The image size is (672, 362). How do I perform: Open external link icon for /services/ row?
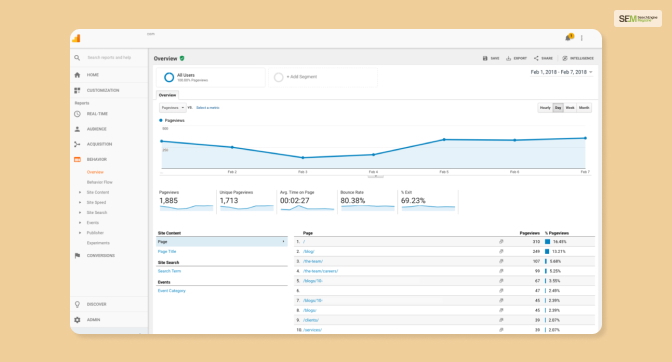pyautogui.click(x=501, y=330)
